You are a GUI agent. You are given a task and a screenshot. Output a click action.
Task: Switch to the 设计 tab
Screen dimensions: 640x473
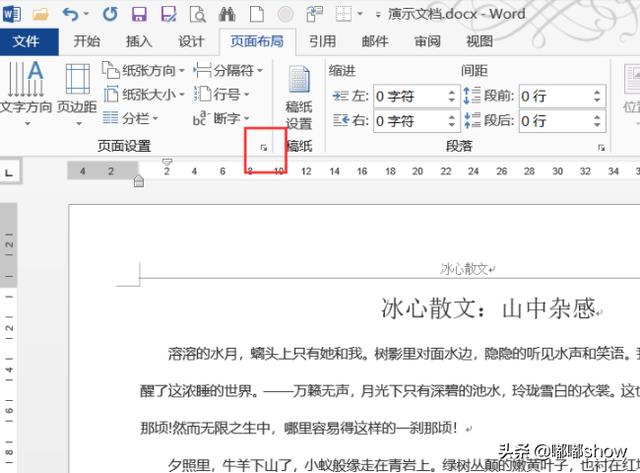[191, 41]
